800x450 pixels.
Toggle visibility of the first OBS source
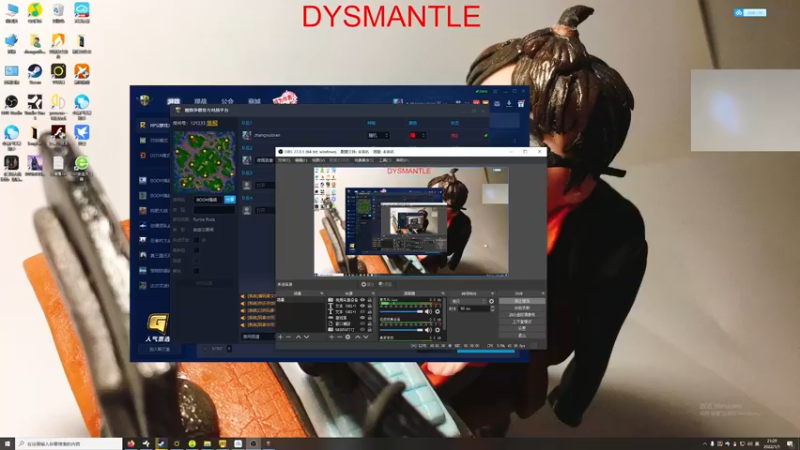(362, 299)
